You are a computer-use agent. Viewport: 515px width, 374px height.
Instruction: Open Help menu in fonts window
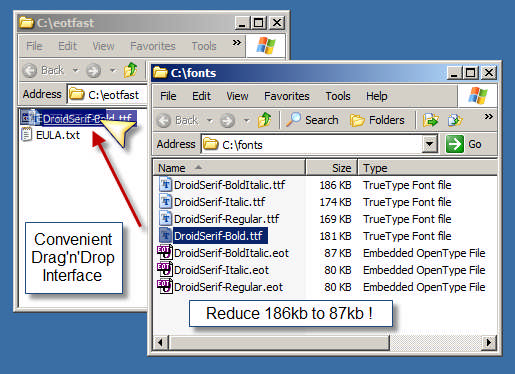(377, 96)
